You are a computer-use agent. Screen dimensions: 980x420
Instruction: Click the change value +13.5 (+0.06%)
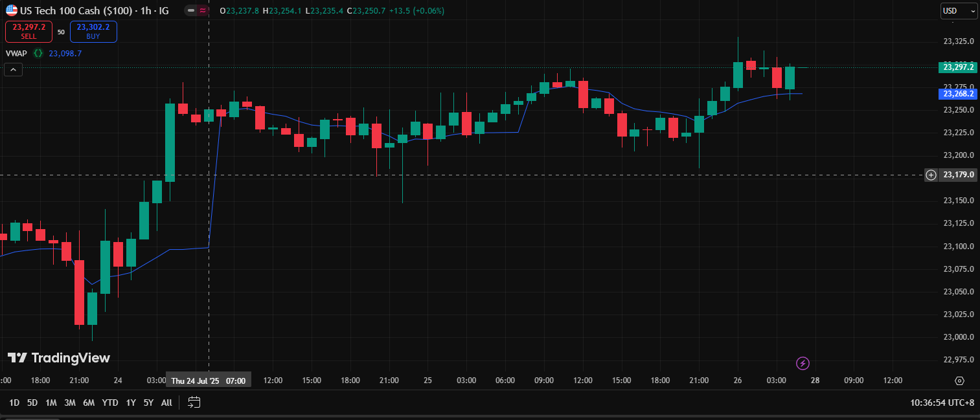click(416, 11)
